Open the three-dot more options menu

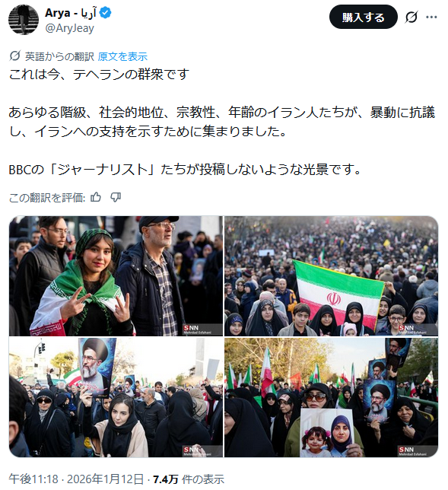click(431, 17)
